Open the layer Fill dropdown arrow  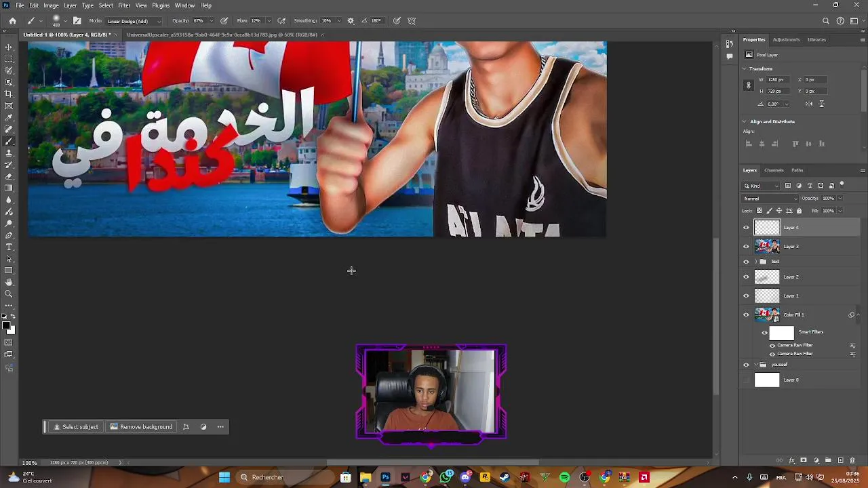pos(840,211)
